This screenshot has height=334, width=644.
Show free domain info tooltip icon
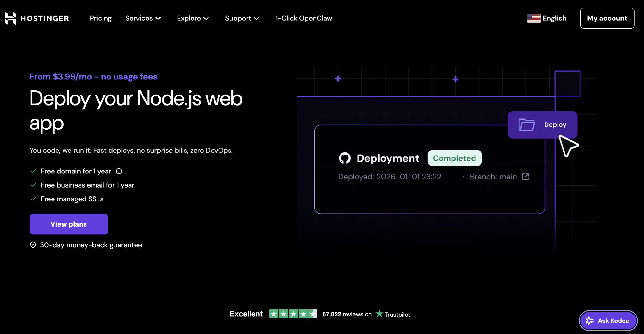click(119, 171)
